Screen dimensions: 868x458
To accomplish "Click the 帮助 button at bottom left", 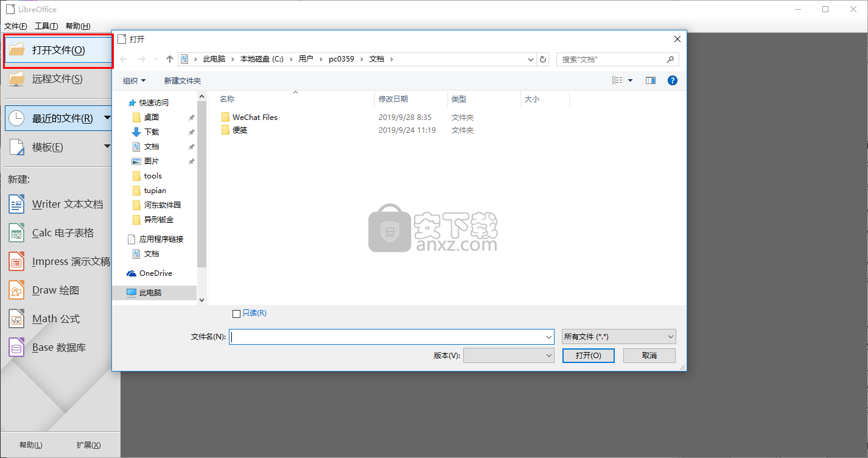I will 30,445.
